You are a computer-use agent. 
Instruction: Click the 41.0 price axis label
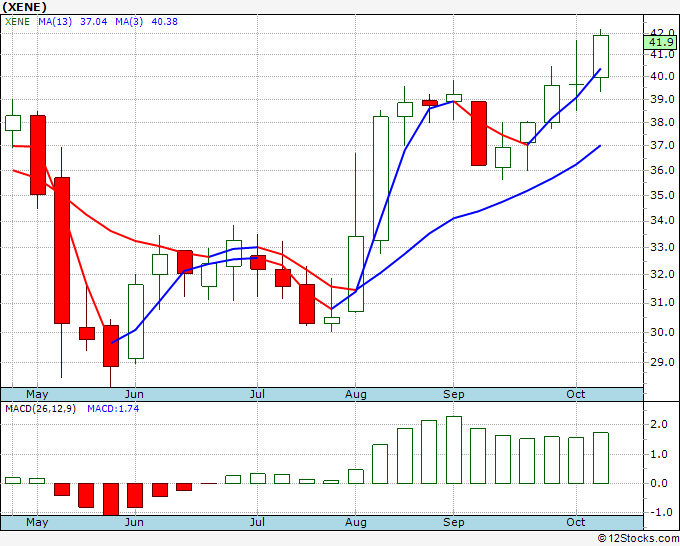(x=663, y=55)
